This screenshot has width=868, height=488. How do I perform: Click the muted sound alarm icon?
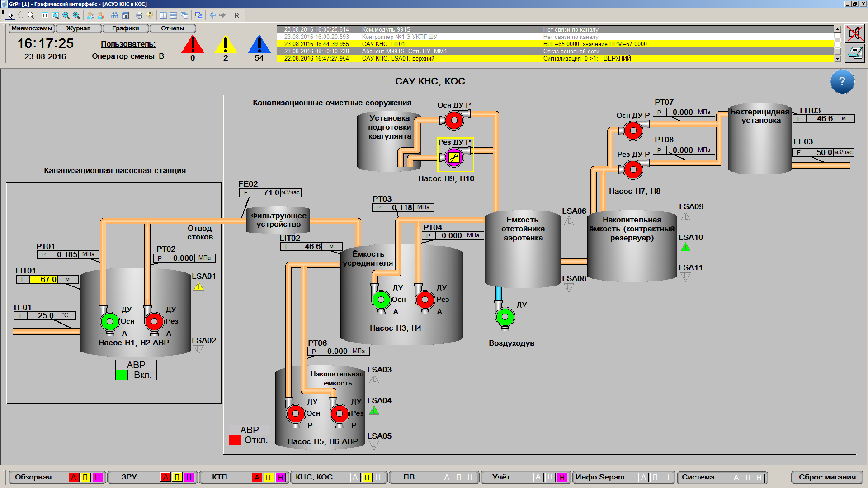[x=854, y=34]
